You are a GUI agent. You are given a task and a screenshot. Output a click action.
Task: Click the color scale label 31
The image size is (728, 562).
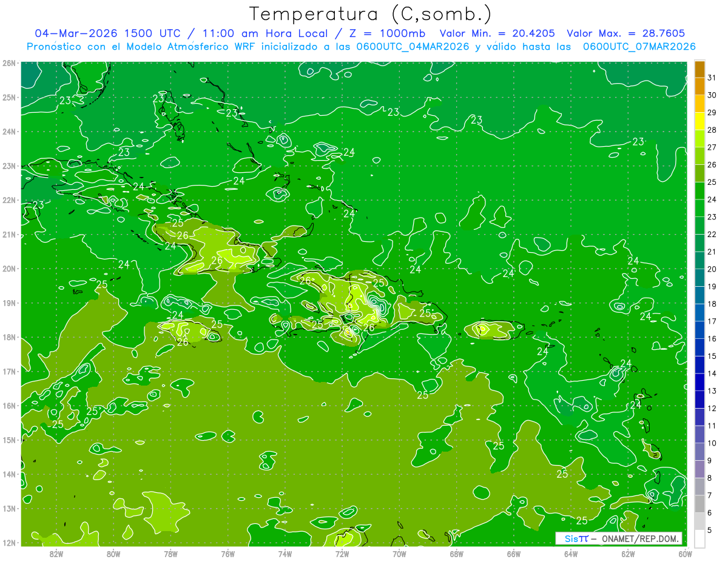coord(712,78)
